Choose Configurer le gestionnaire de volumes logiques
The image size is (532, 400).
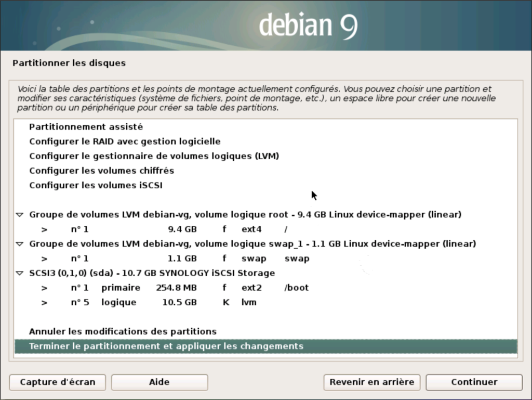tap(154, 156)
